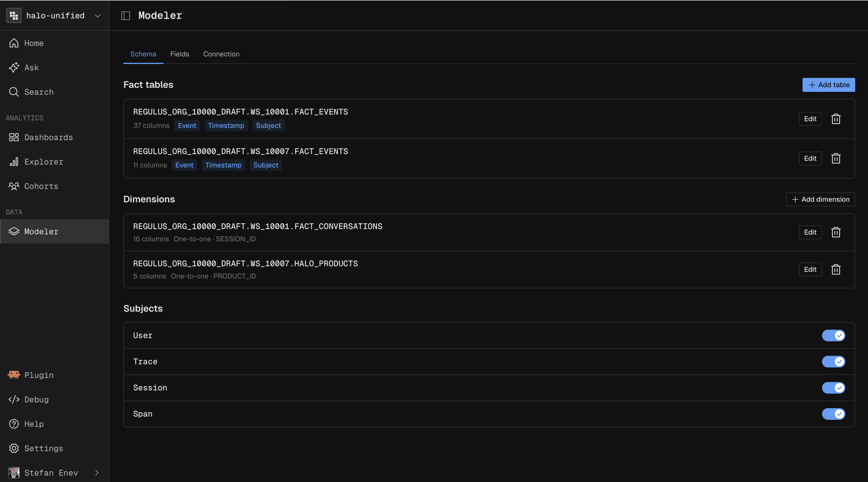
Task: Click the Dashboards grid icon
Action: [14, 138]
